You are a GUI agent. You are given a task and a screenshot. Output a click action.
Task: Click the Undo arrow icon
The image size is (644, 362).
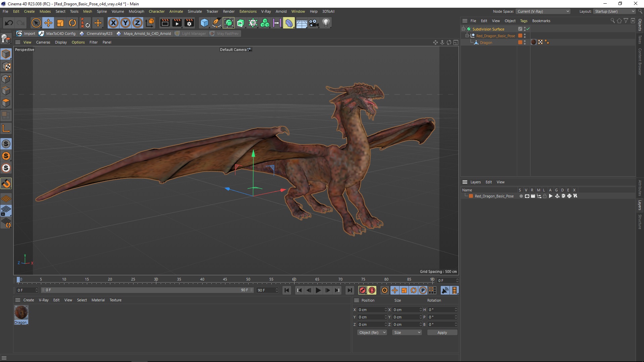(x=9, y=23)
